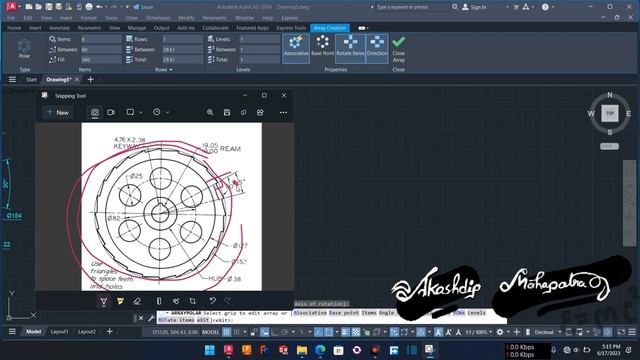The image size is (640, 360).
Task: Open the annotation scale 1:1 dropdown
Action: [478, 332]
